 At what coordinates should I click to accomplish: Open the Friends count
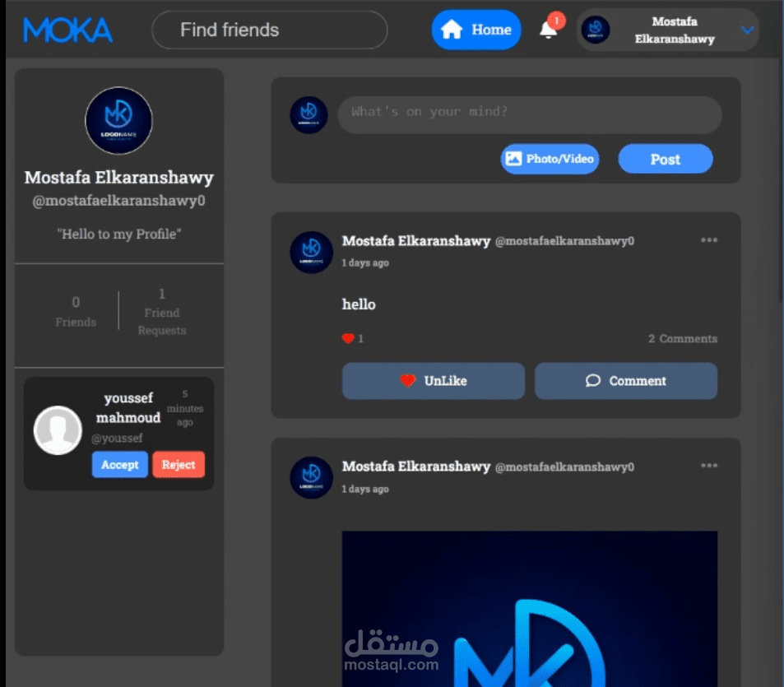coord(76,312)
